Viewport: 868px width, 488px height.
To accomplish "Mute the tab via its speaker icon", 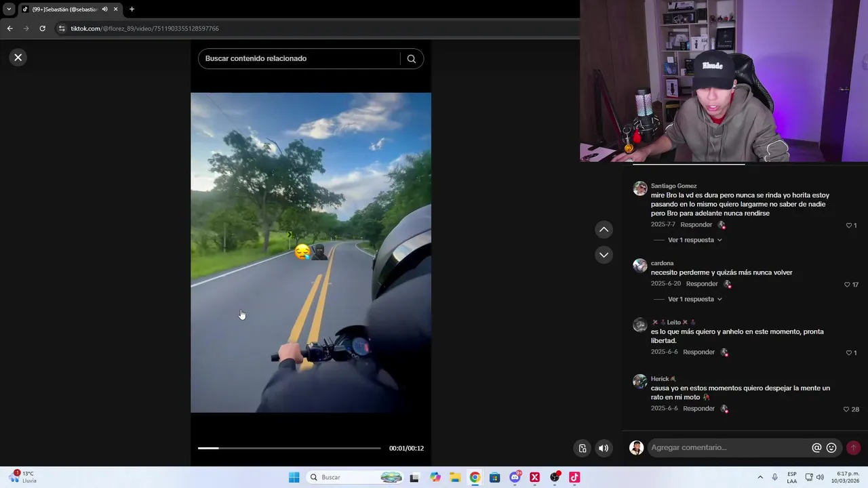I will (x=104, y=9).
